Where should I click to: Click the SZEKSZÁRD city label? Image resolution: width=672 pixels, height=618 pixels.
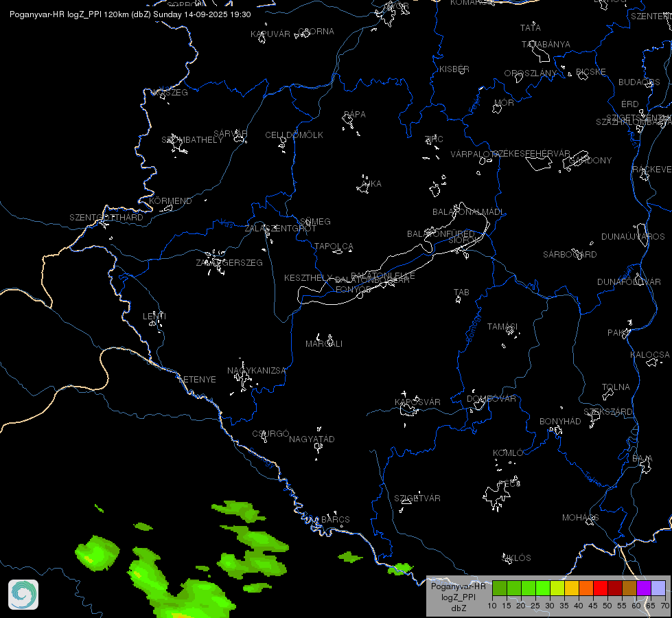coord(608,412)
